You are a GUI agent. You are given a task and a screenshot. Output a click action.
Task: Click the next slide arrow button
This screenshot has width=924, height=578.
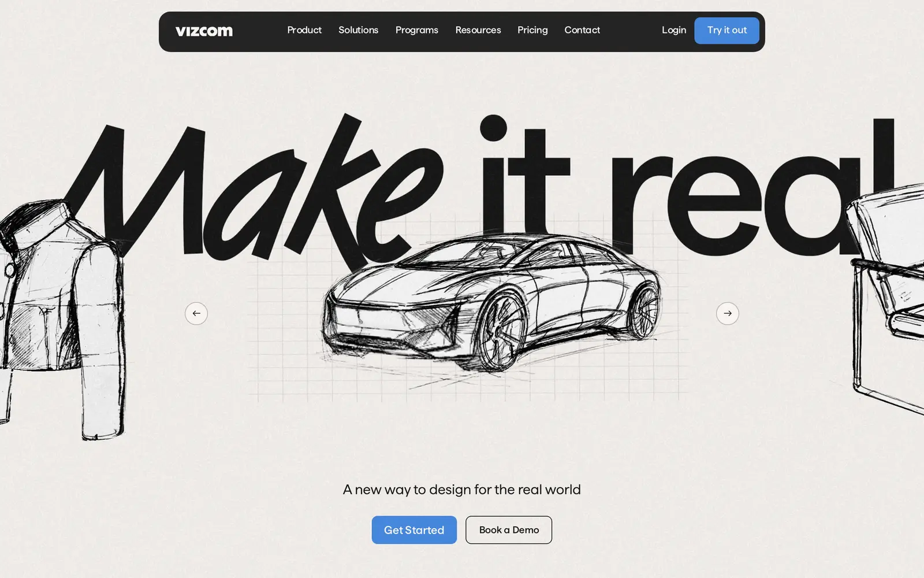(728, 313)
